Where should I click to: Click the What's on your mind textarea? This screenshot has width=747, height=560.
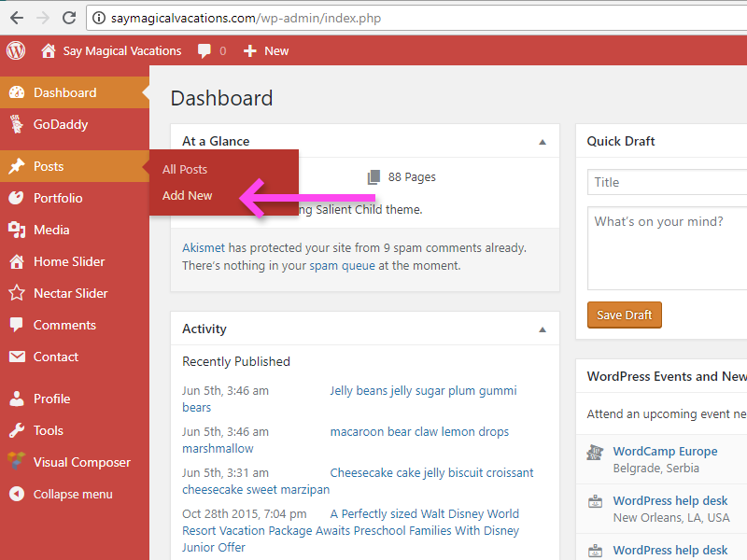click(667, 248)
